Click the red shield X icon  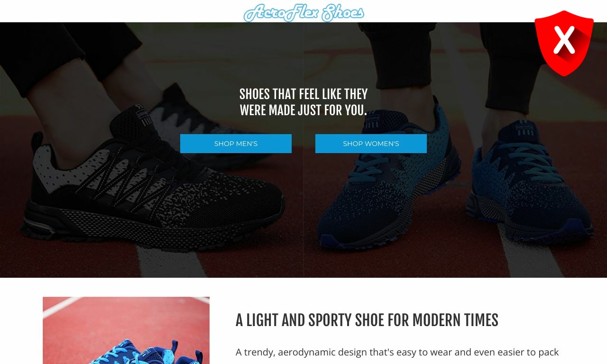coord(564,43)
